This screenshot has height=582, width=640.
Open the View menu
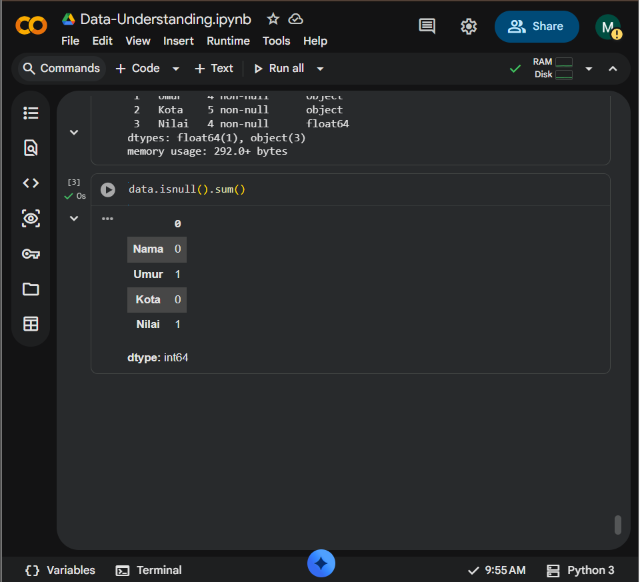pos(138,41)
